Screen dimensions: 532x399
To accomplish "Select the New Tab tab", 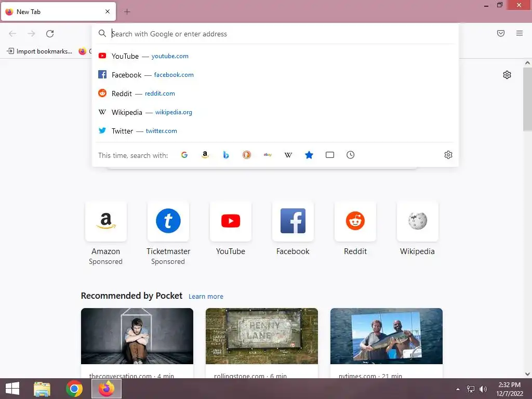I will [x=58, y=11].
